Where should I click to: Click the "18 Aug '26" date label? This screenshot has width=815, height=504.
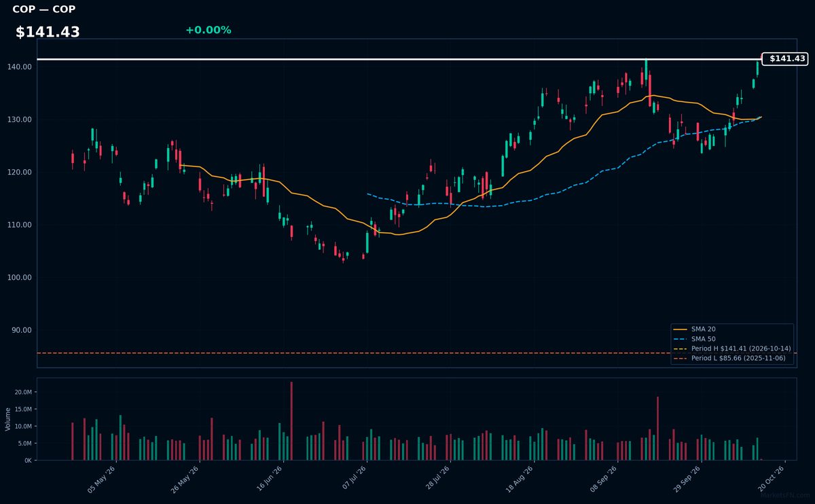point(522,481)
